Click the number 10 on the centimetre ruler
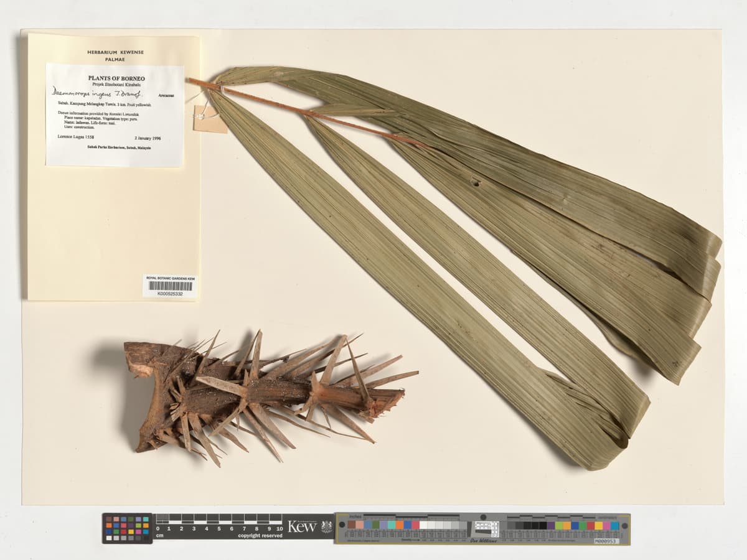 (x=280, y=528)
